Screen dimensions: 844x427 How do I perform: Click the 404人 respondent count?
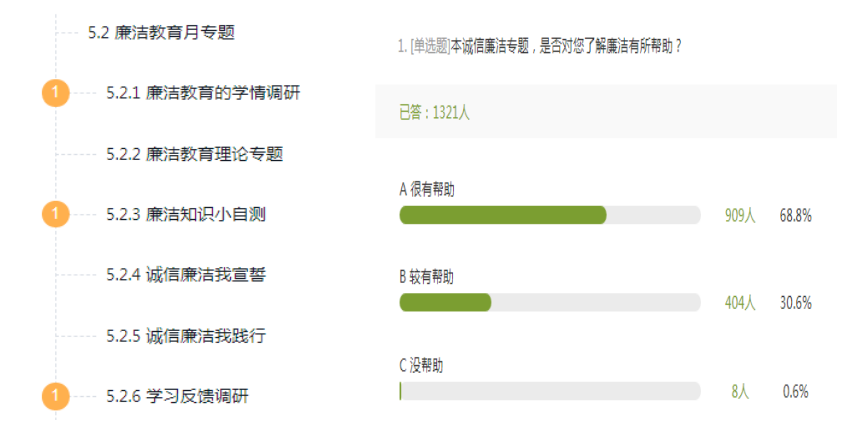[740, 303]
